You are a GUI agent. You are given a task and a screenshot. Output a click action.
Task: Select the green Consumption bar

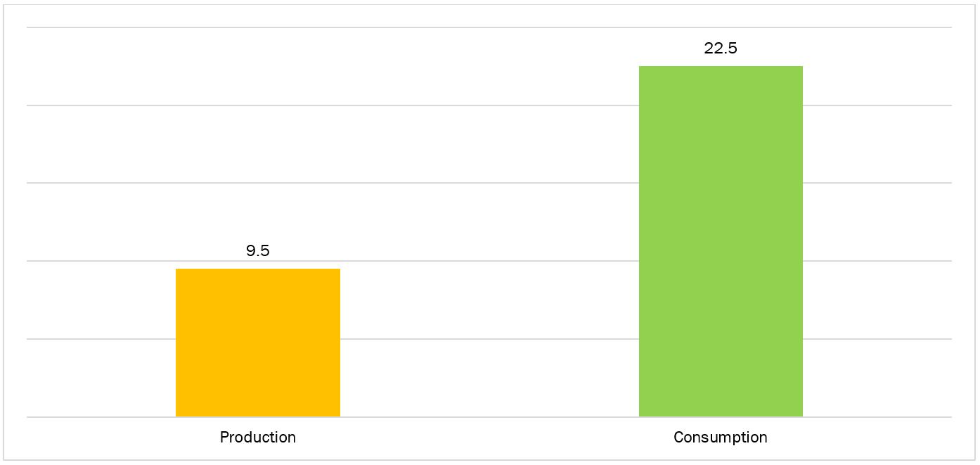coord(721,241)
